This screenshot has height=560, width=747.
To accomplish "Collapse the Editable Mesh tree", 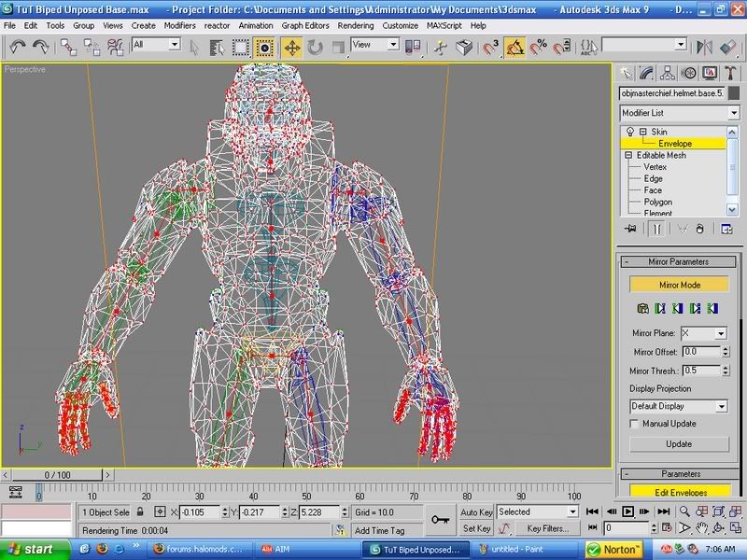I will coord(628,155).
